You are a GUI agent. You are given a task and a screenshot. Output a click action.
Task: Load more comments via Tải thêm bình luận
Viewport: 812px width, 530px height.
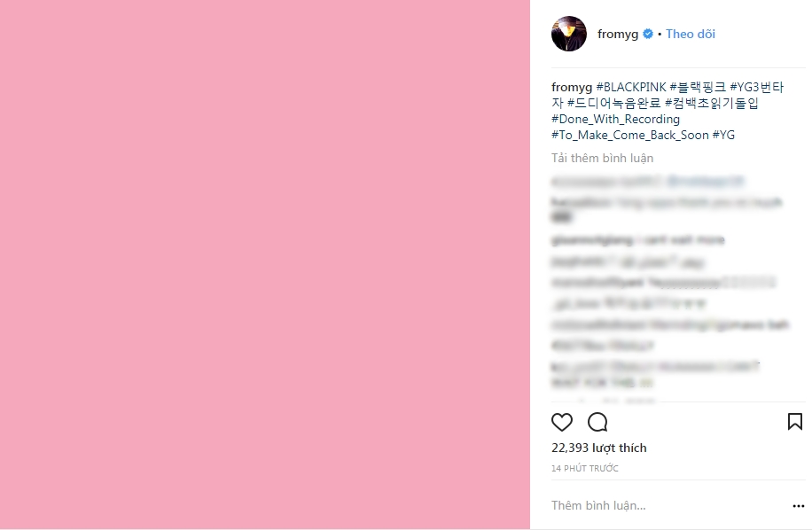(602, 159)
